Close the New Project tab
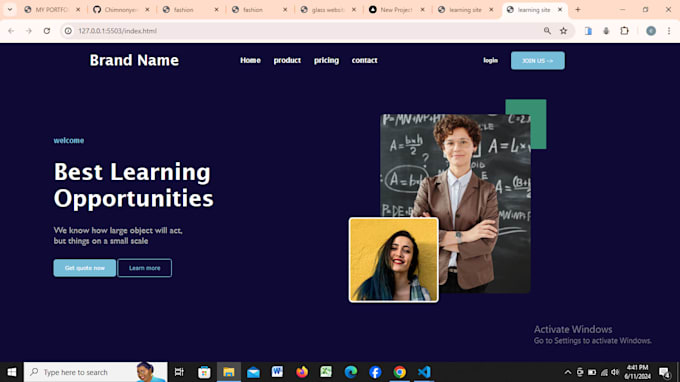This screenshot has width=680, height=382. tap(423, 10)
